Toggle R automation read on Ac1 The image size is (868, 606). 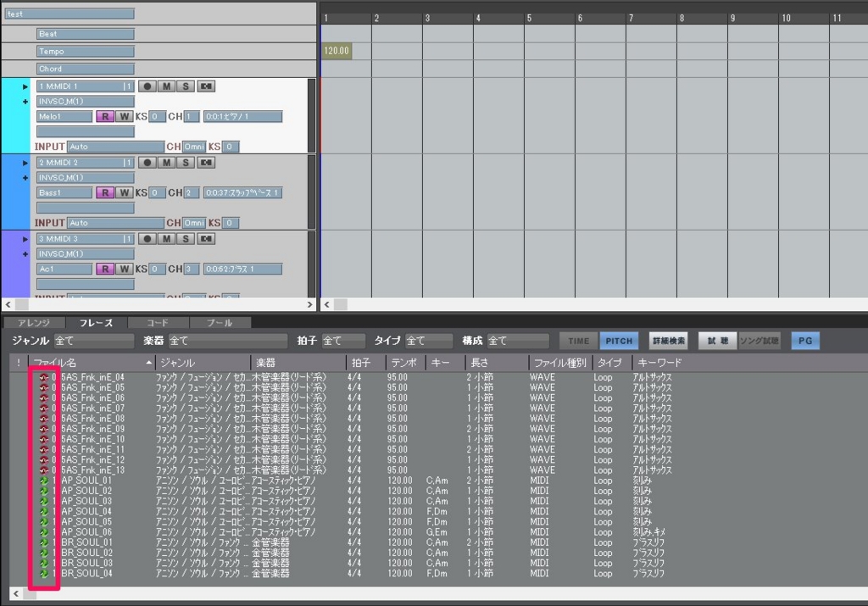coord(104,269)
